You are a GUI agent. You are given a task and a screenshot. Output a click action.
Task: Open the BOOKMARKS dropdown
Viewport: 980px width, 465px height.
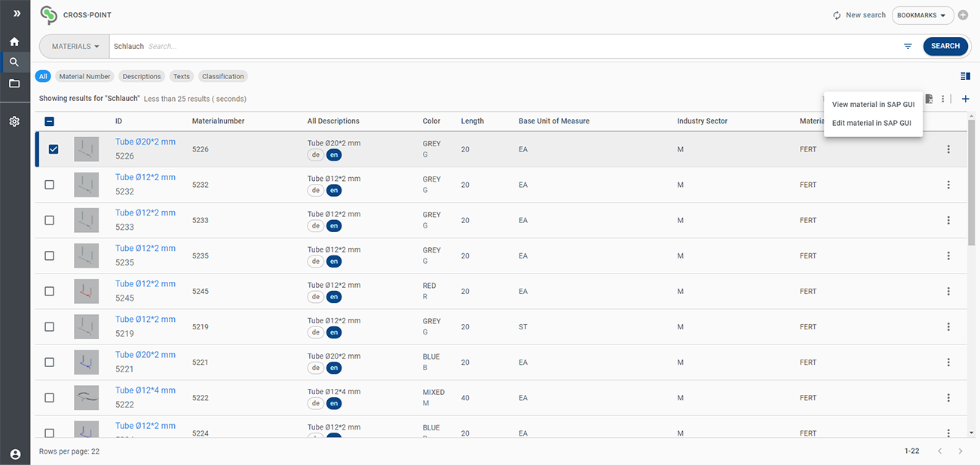click(x=923, y=15)
